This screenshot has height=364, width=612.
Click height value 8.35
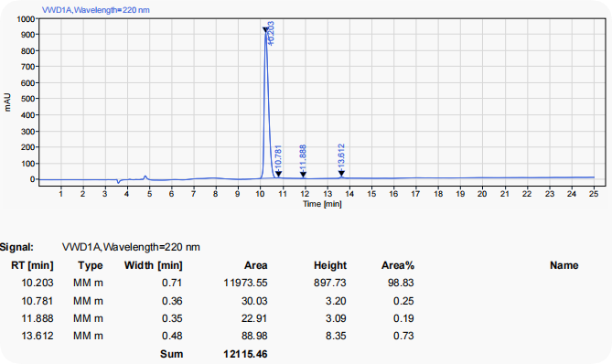click(336, 336)
